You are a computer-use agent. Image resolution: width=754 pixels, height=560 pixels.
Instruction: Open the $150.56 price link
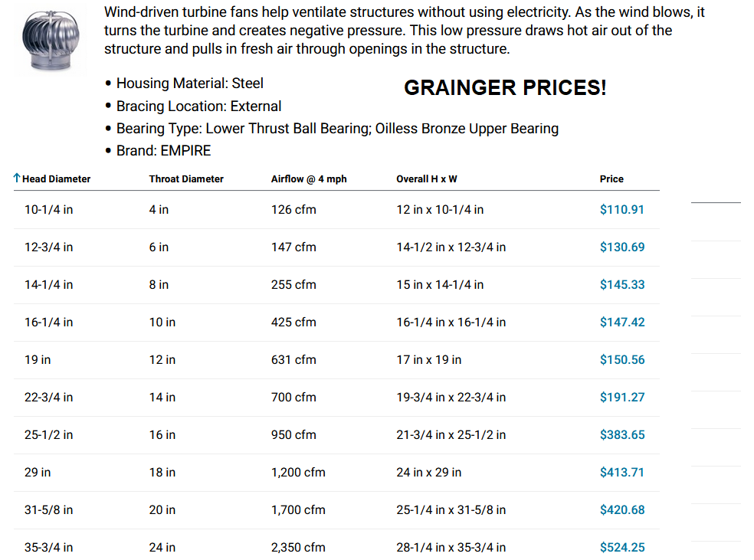point(622,359)
